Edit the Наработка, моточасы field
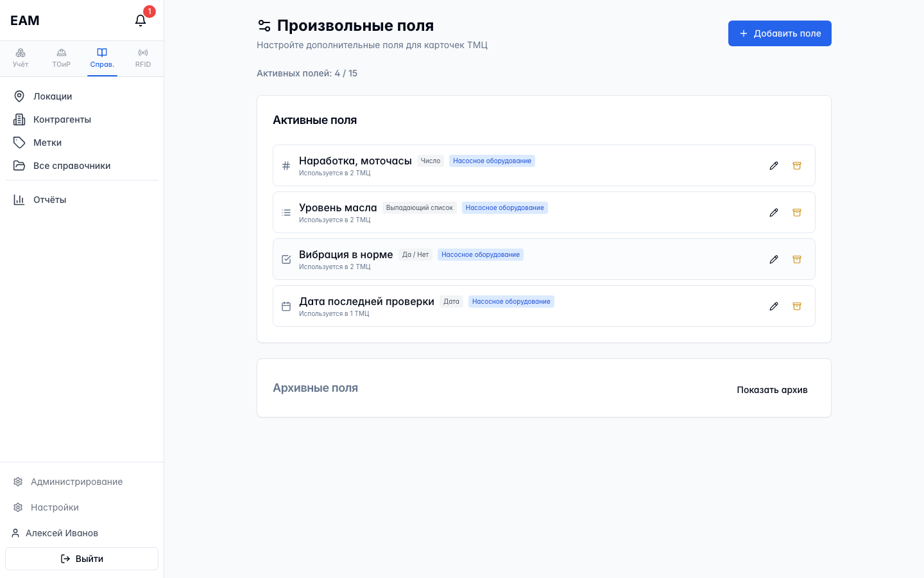Image resolution: width=924 pixels, height=578 pixels. click(774, 166)
